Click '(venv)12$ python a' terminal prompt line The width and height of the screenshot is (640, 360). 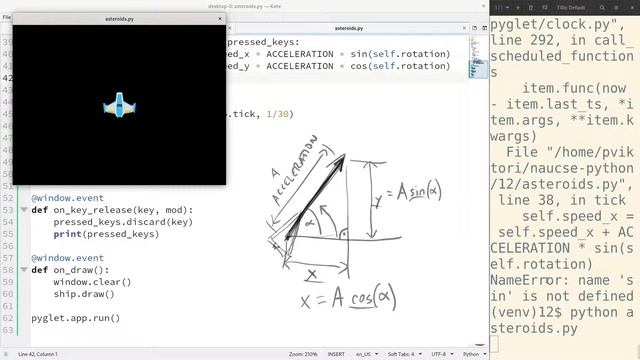[x=562, y=313]
